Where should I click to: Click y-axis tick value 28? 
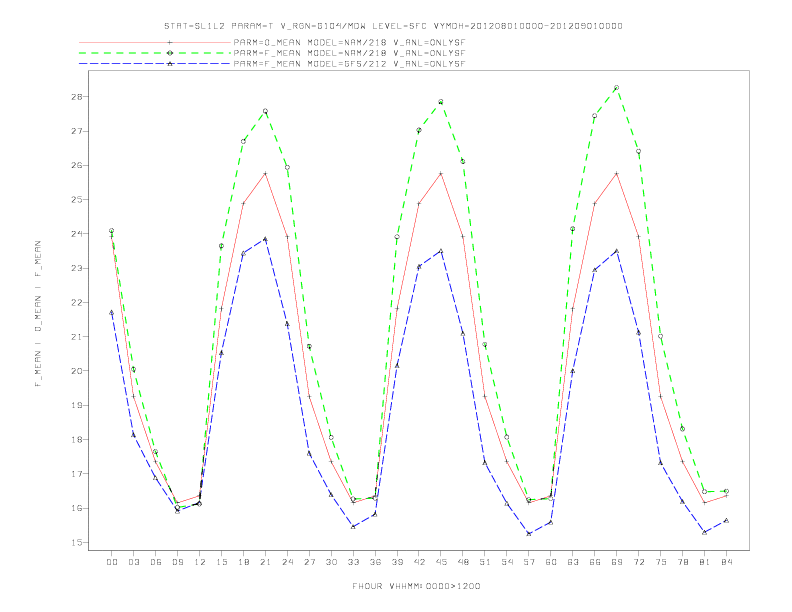point(77,97)
